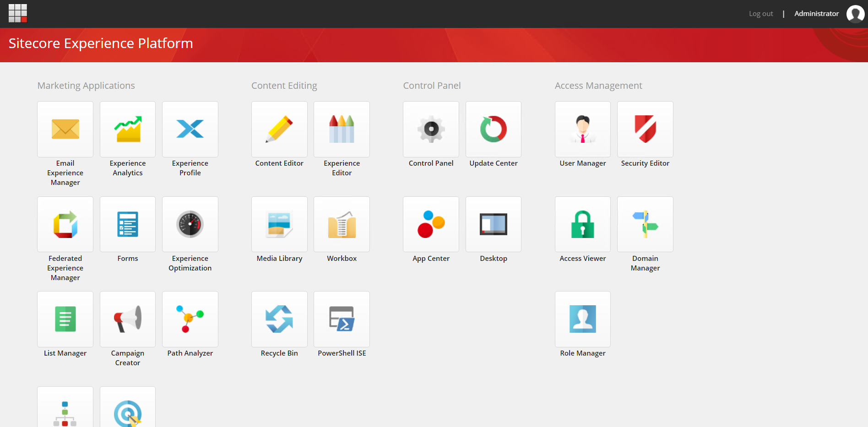868x427 pixels.
Task: Open Access Viewer padlock icon
Action: (x=583, y=224)
